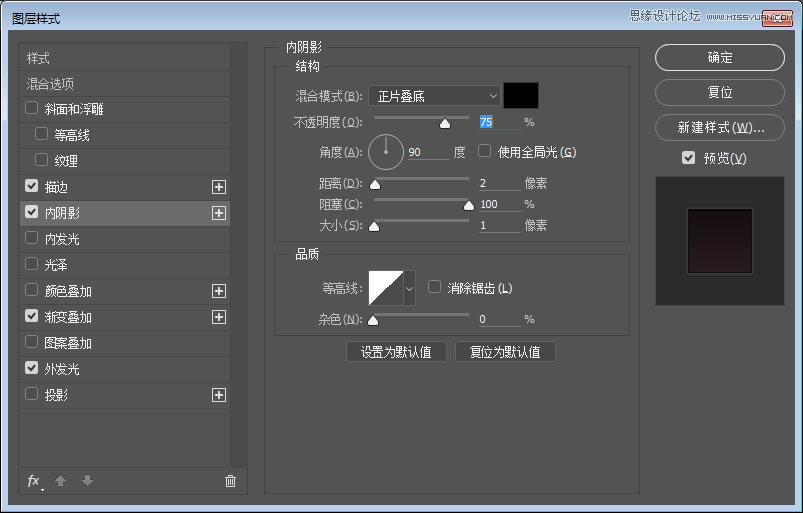Click the styles list vertical scrollbar
This screenshot has height=513, width=803.
[x=238, y=256]
